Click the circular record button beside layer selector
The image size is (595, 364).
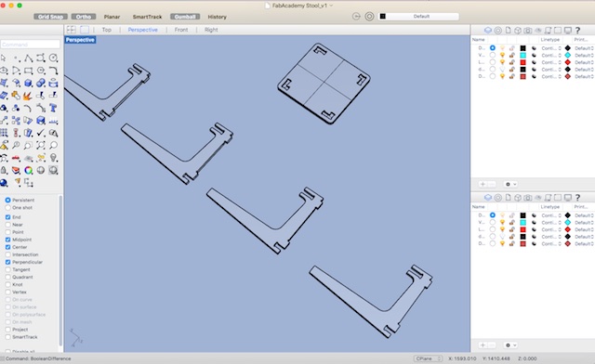point(369,17)
